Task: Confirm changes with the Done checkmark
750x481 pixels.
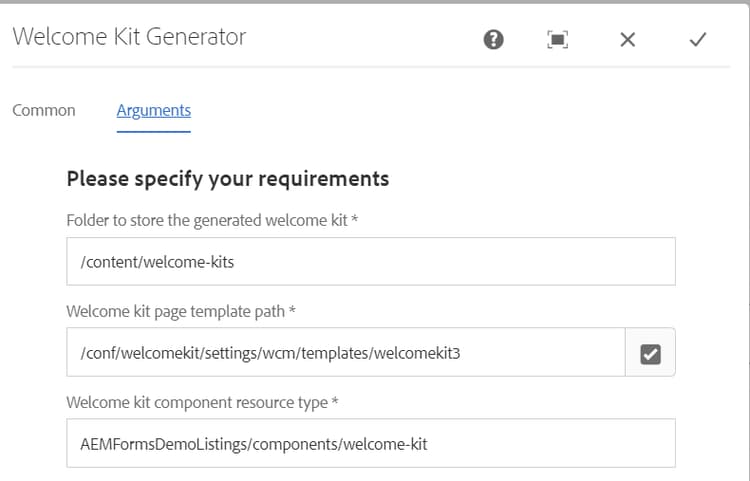Action: (x=698, y=39)
